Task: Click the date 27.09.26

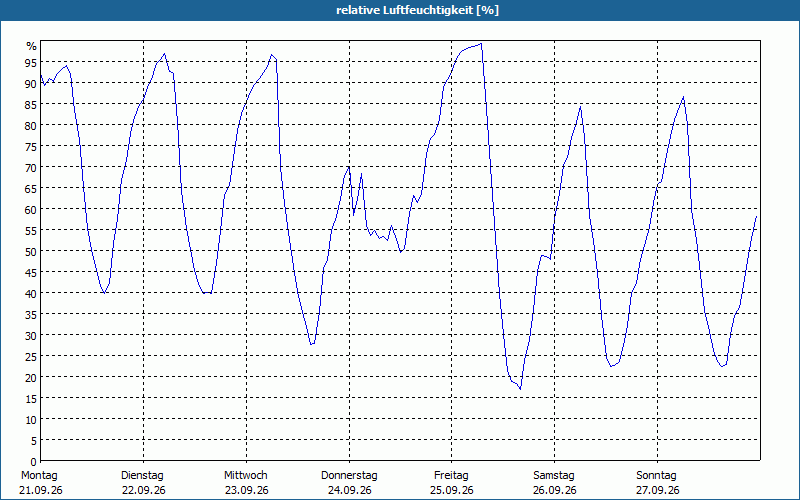Action: [658, 490]
